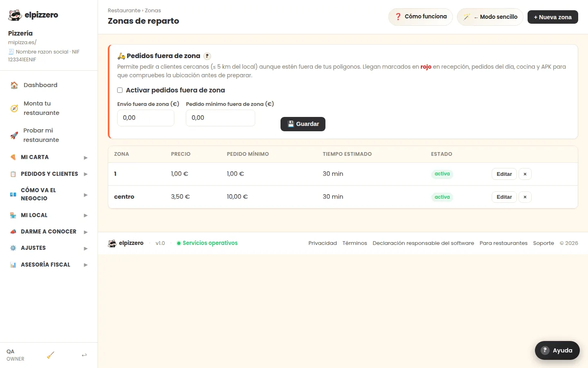Click the rocket icon beside Probar mi restaurante
This screenshot has height=368, width=588.
tap(14, 135)
